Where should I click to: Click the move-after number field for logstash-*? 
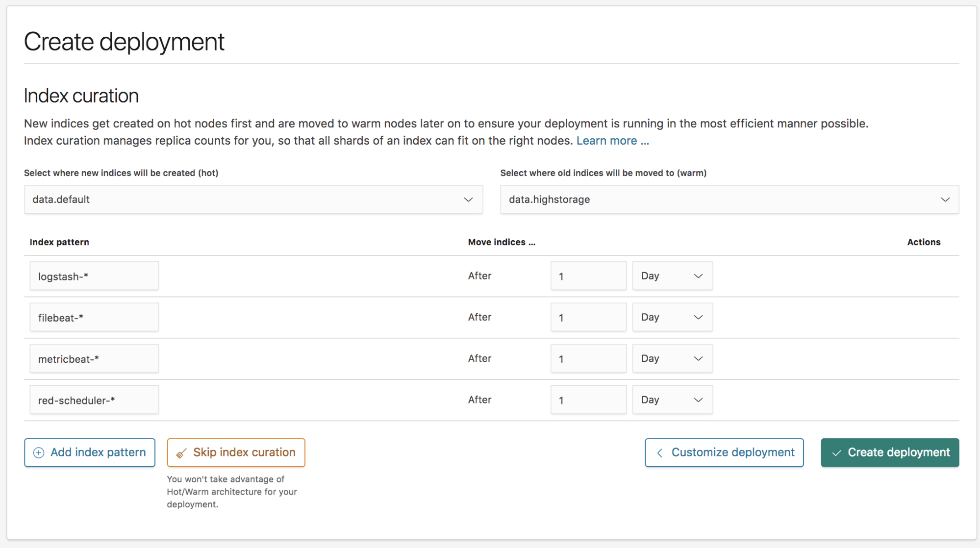coord(588,276)
